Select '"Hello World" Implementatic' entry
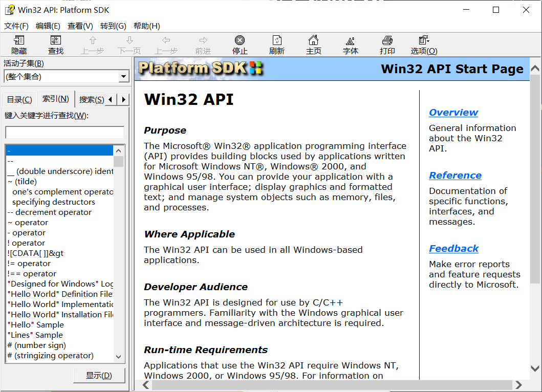Image resolution: width=542 pixels, height=392 pixels. (59, 304)
